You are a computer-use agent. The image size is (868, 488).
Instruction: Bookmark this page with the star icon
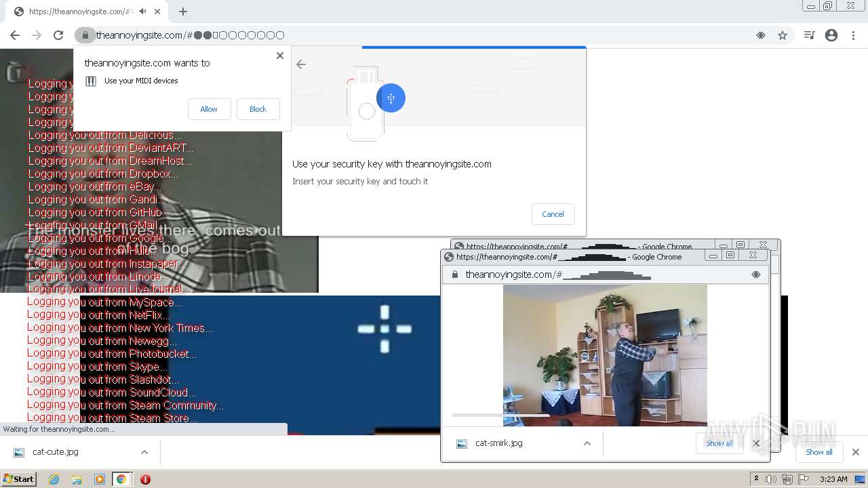tap(783, 35)
